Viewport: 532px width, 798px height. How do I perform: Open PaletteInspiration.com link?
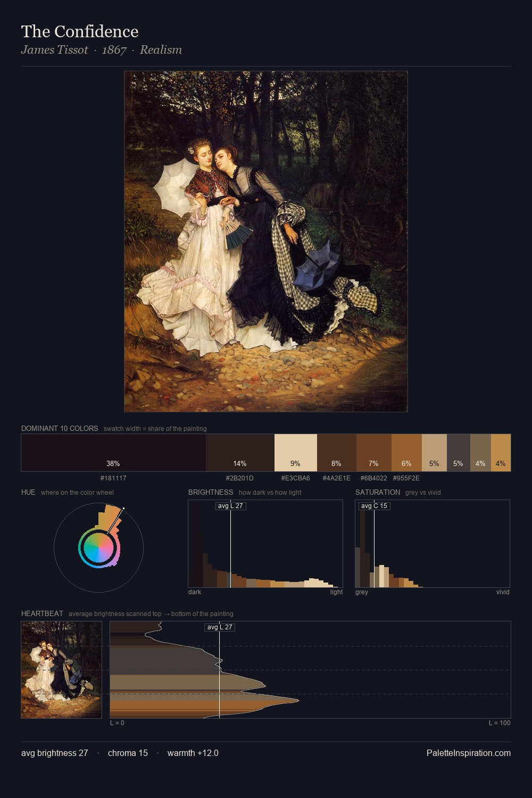click(469, 753)
